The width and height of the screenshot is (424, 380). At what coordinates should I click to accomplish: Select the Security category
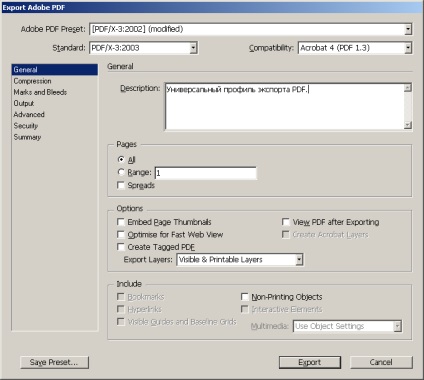[26, 126]
